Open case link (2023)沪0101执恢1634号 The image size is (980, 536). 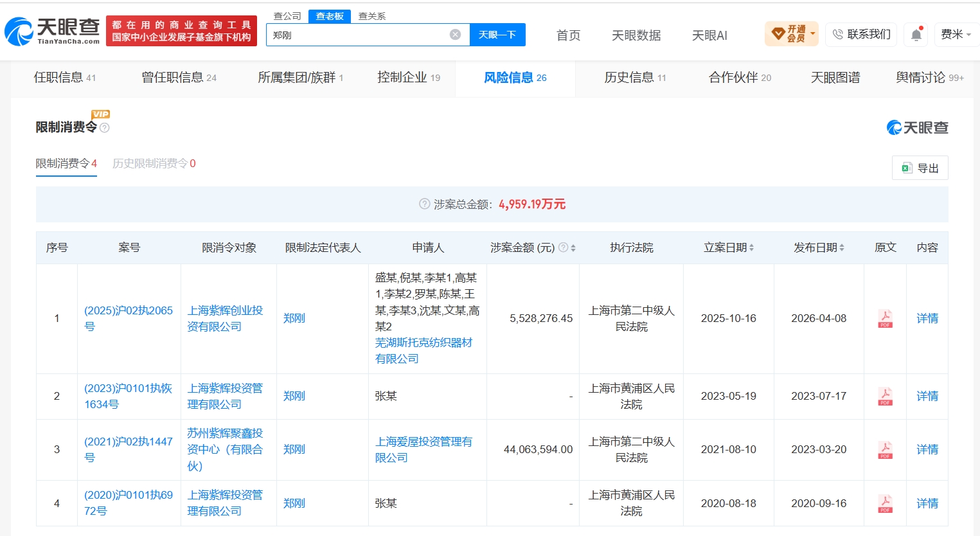click(129, 397)
